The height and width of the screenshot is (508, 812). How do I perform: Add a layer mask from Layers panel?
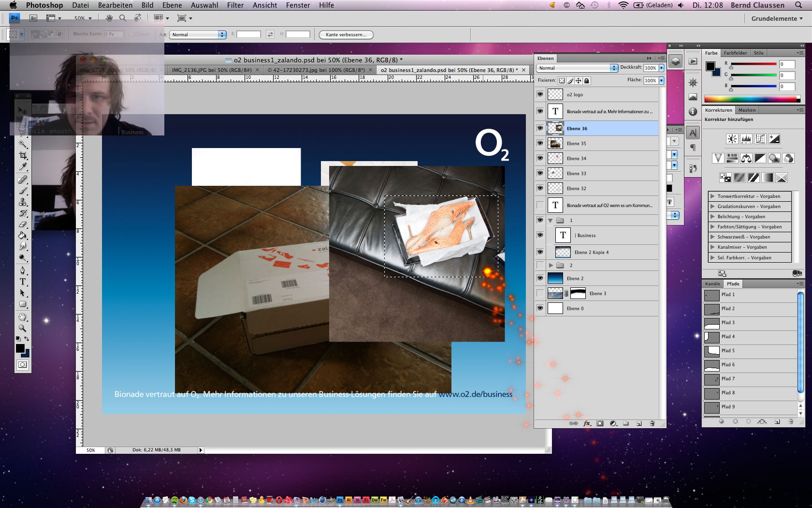click(600, 423)
